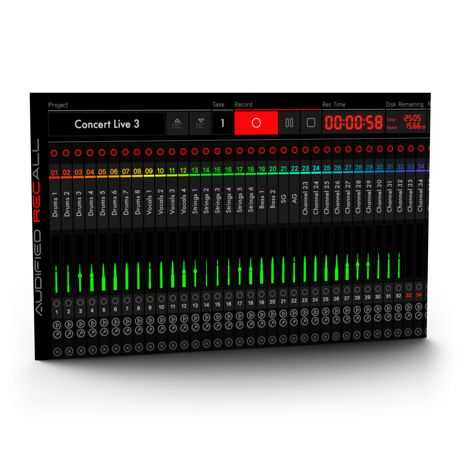Click the magnifier icon on track 26
This screenshot has height=476, width=476.
[x=336, y=320]
